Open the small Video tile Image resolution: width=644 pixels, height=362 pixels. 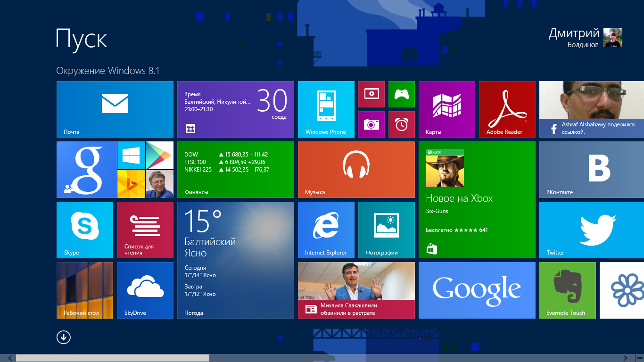(x=372, y=94)
